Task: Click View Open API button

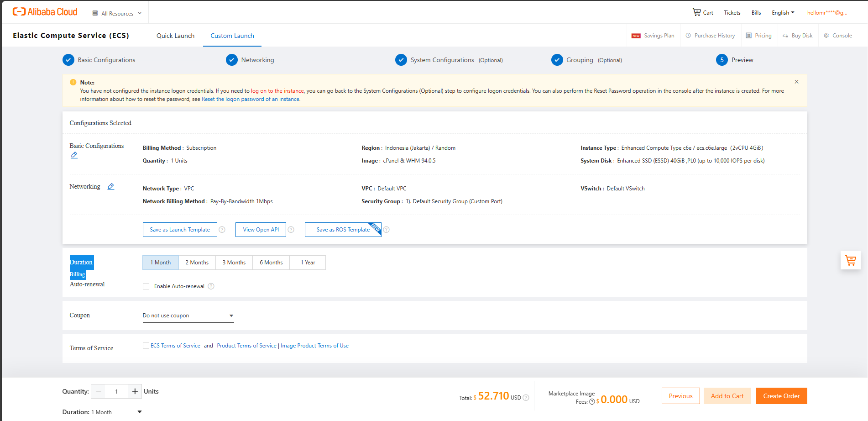Action: 261,230
